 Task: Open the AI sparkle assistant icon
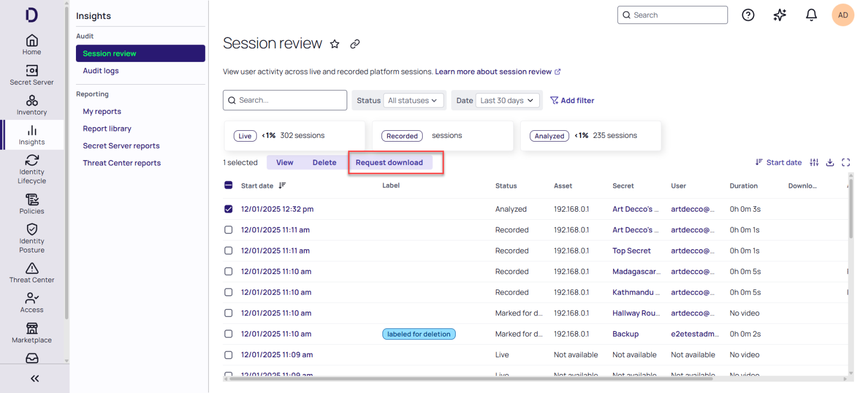780,15
